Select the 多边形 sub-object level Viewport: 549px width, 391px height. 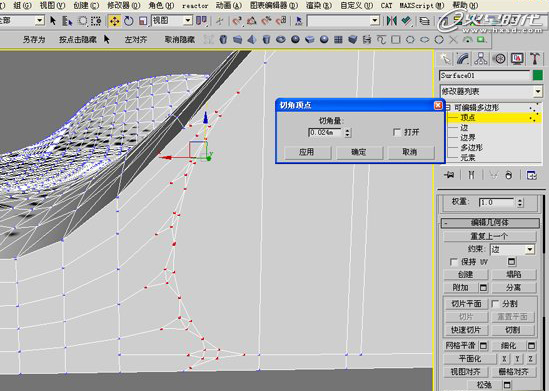(x=472, y=147)
